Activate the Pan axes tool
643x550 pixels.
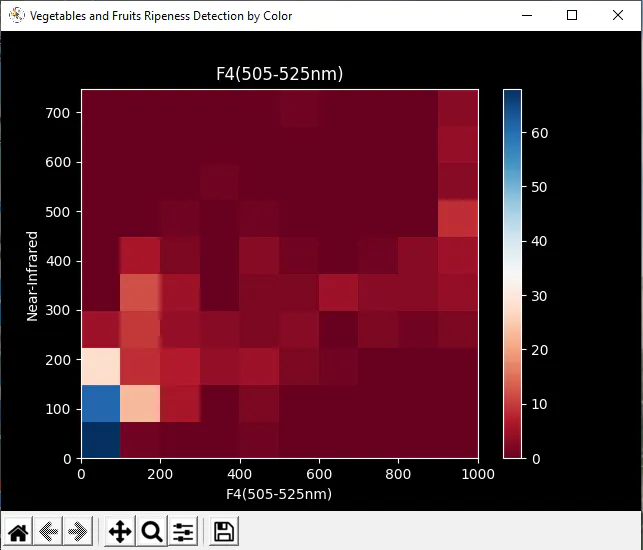pyautogui.click(x=120, y=532)
